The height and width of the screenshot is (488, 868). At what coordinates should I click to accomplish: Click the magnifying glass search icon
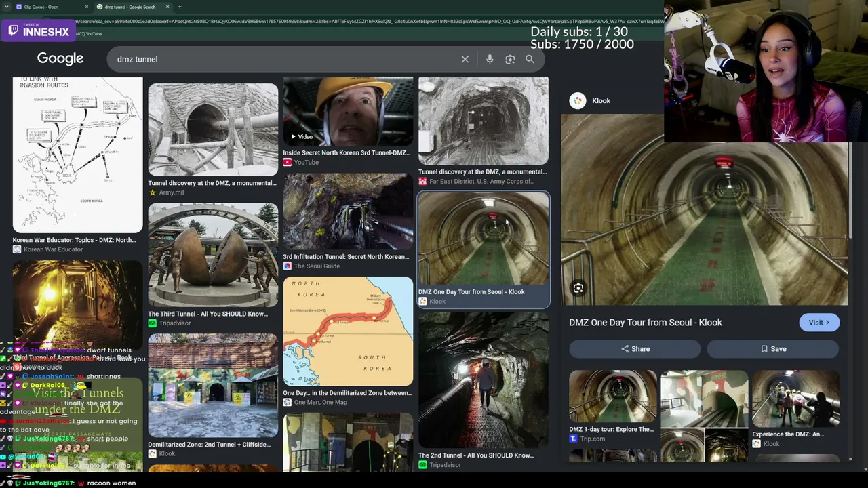pos(530,59)
